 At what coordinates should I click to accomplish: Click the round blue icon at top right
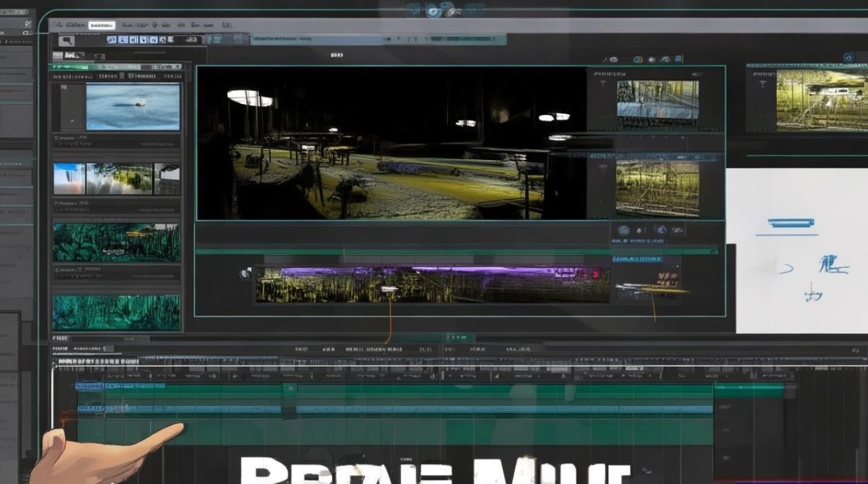[x=849, y=58]
